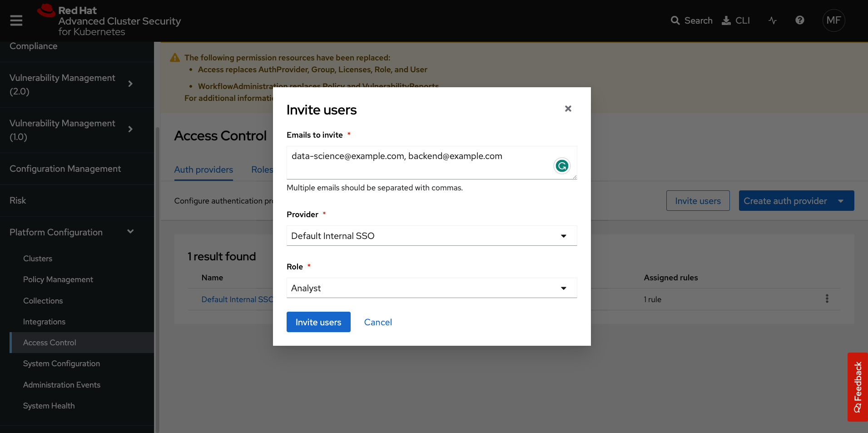Click the Grammarly icon in the email field
868x433 pixels.
(562, 166)
